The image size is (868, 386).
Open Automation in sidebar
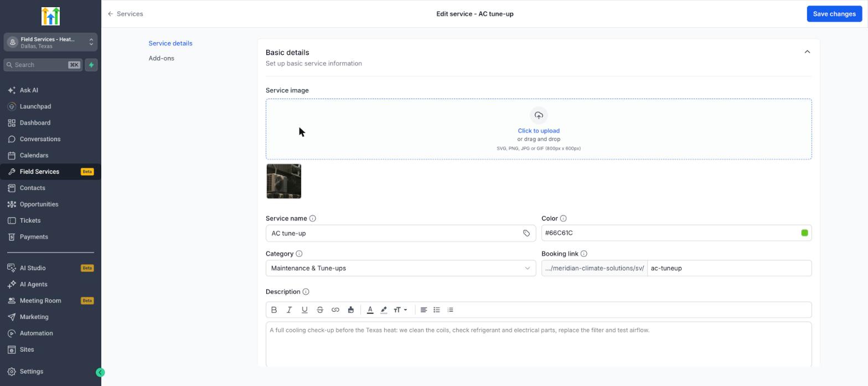click(x=50, y=333)
